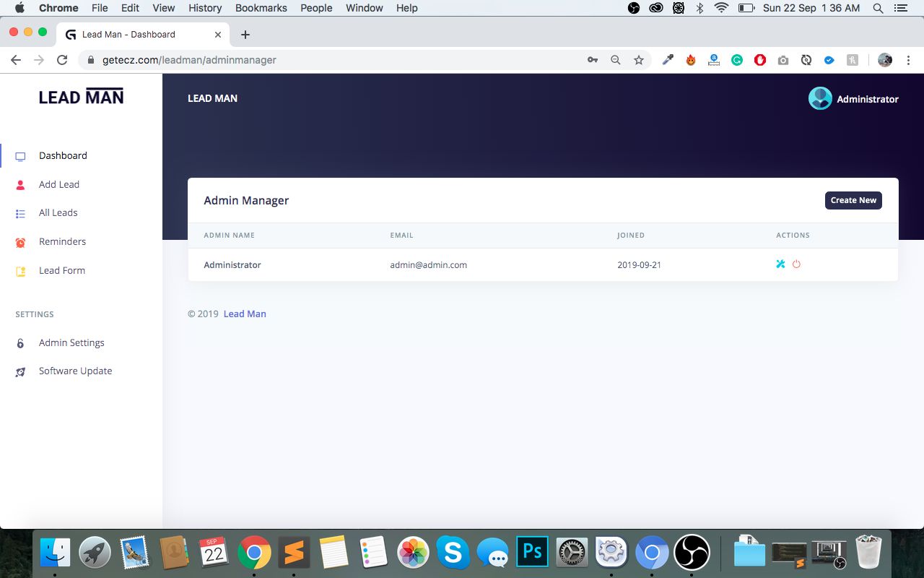The height and width of the screenshot is (578, 924).
Task: Click the zoom magnifier icon in address bar
Action: pos(616,60)
